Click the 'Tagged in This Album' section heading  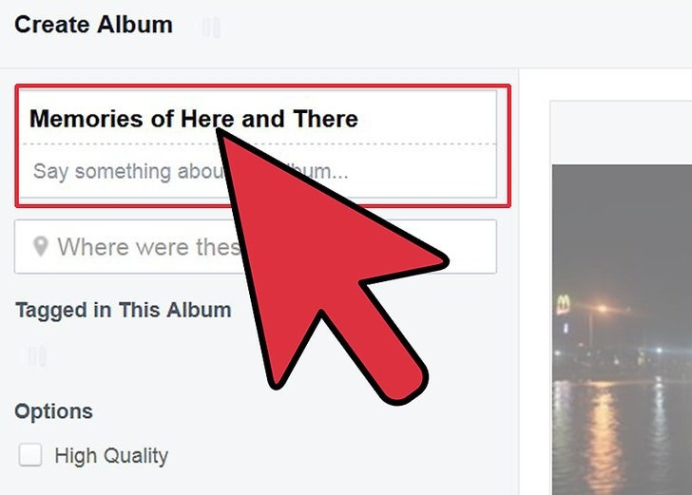[124, 310]
